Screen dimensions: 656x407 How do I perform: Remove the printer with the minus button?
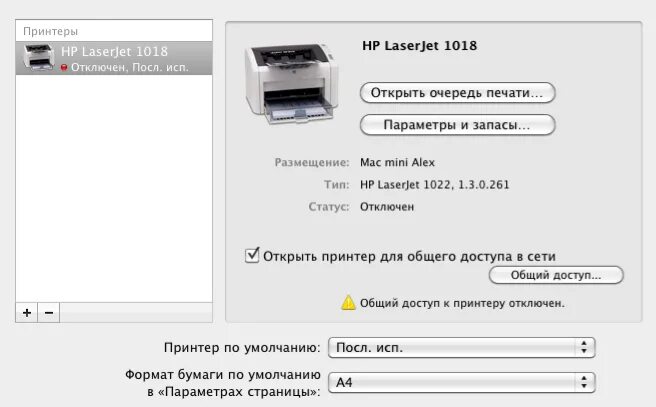[49, 312]
